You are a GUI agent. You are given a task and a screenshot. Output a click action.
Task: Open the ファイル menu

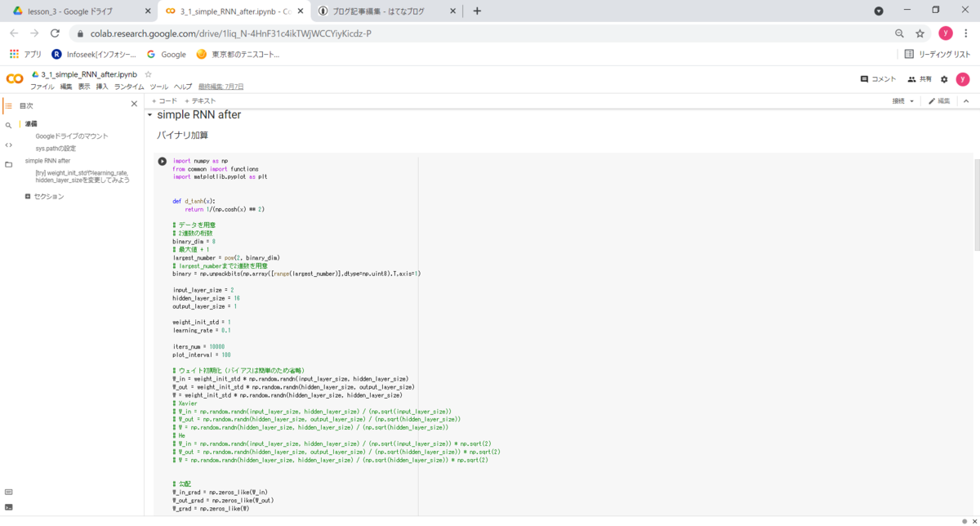[x=42, y=87]
